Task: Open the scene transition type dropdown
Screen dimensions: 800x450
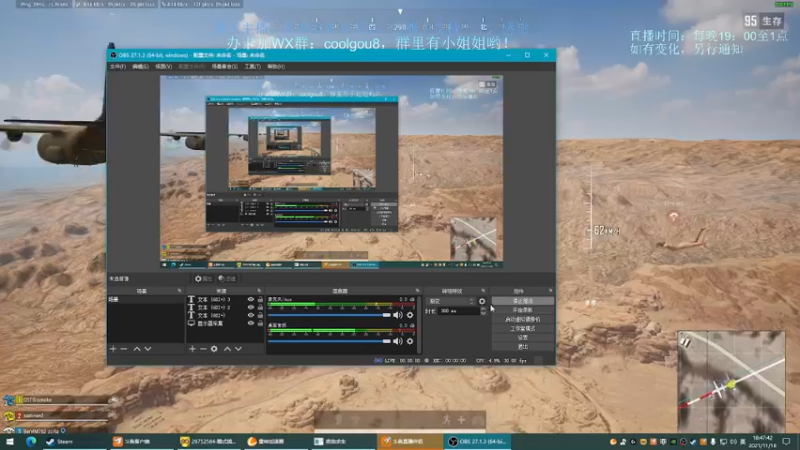Action: point(451,302)
